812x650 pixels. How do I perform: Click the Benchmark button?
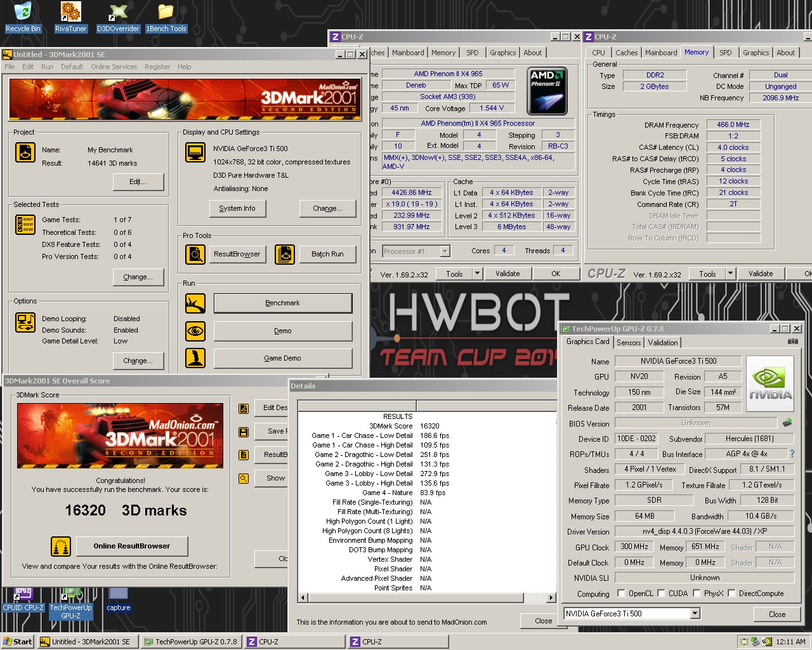[x=282, y=303]
